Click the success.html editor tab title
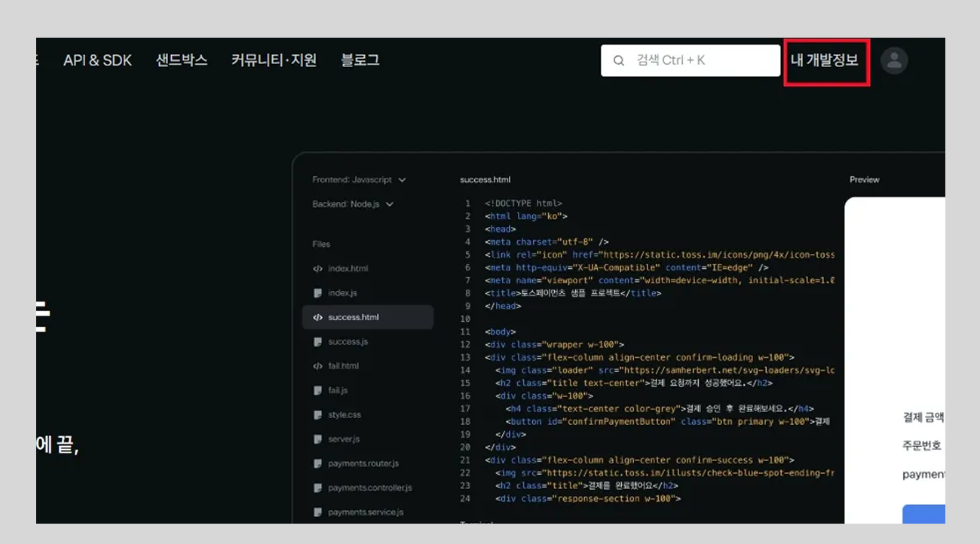The image size is (980, 544). tap(485, 180)
